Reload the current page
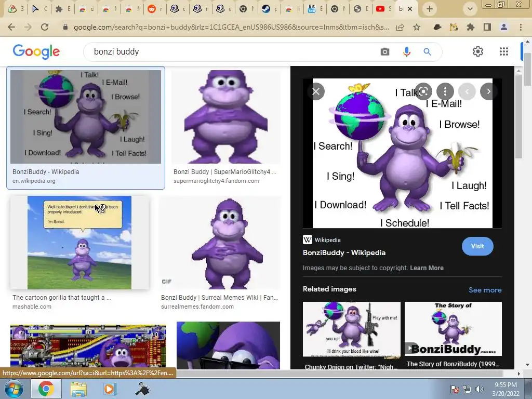Screen dimensions: 532x399 click(45, 27)
